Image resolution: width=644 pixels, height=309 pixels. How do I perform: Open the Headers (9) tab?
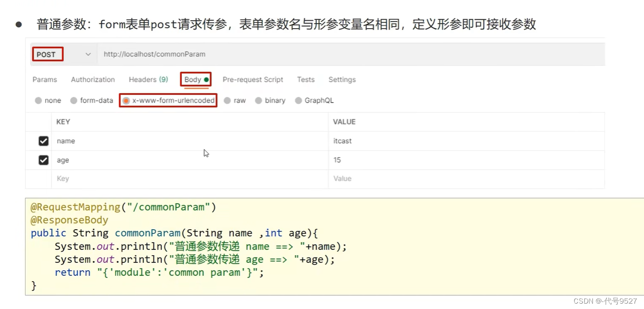tap(148, 80)
